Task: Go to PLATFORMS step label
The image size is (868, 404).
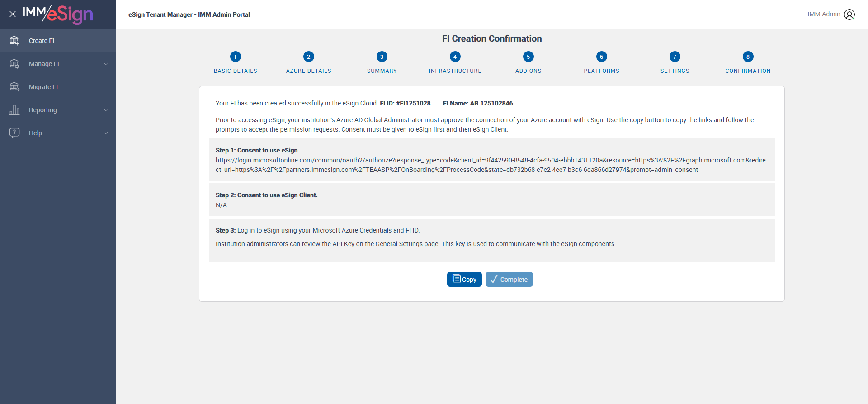Action: tap(602, 71)
